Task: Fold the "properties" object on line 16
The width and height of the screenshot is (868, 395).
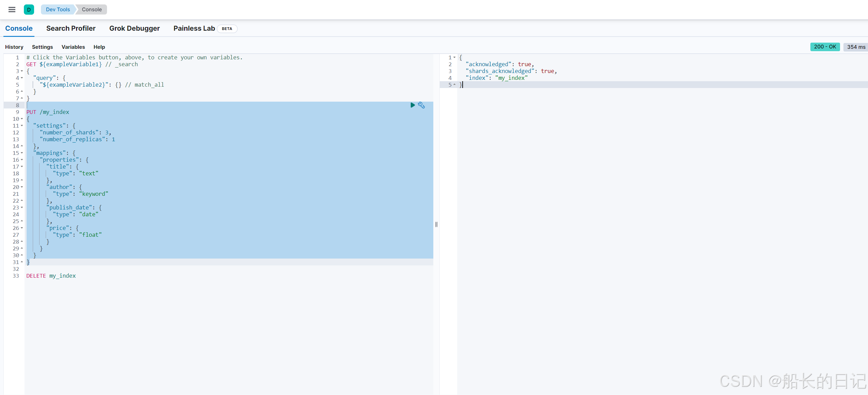Action: point(22,160)
